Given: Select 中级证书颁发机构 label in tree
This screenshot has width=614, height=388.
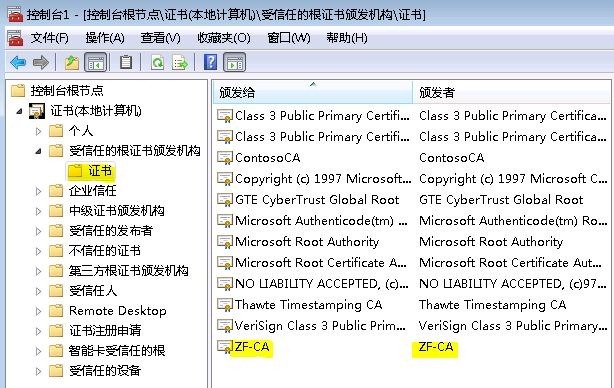Looking at the screenshot, I should pyautogui.click(x=117, y=211).
